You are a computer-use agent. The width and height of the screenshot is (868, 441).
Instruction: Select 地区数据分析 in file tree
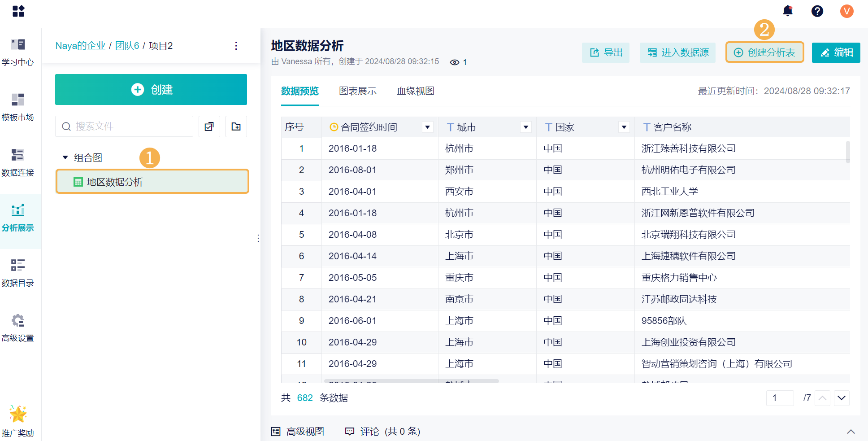[x=152, y=182]
